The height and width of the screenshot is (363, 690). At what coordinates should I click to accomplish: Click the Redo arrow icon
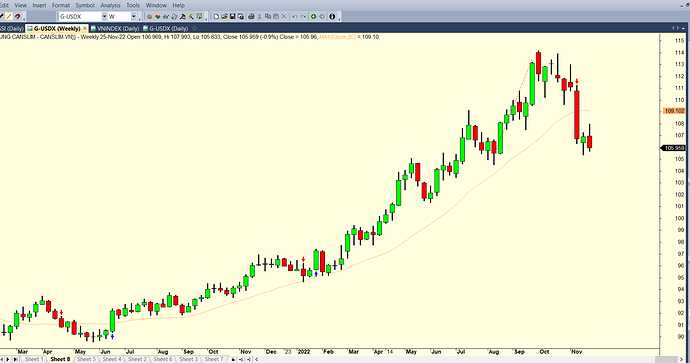click(303, 17)
